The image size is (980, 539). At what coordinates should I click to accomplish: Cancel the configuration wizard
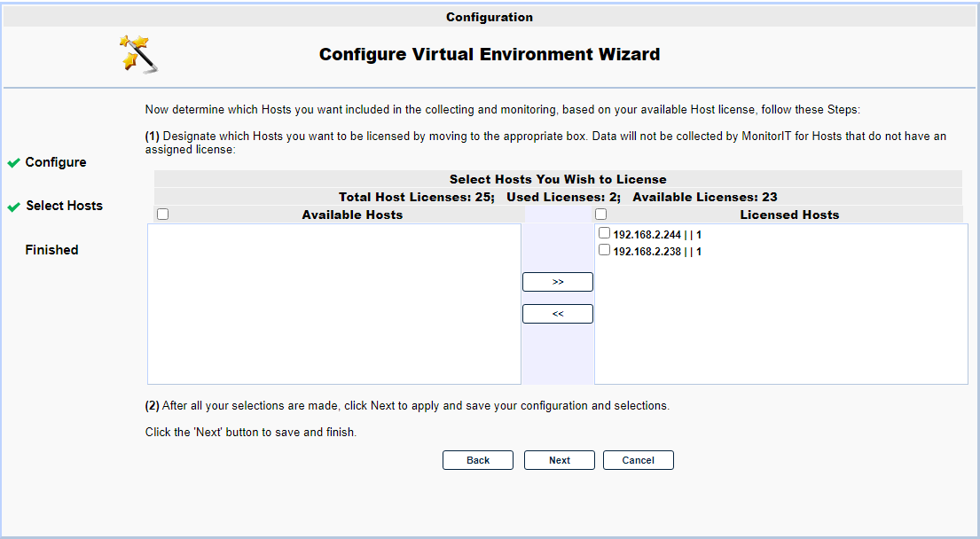(638, 460)
